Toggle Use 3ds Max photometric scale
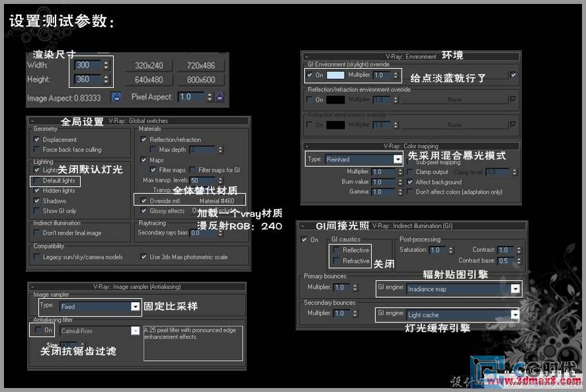Screen dimensions: 586x392 tap(144, 256)
